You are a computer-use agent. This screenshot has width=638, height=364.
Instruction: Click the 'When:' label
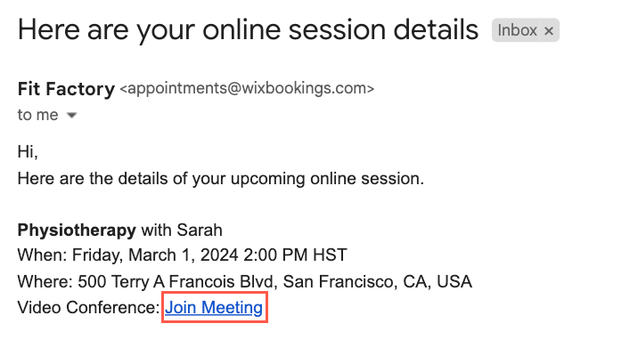tap(42, 255)
